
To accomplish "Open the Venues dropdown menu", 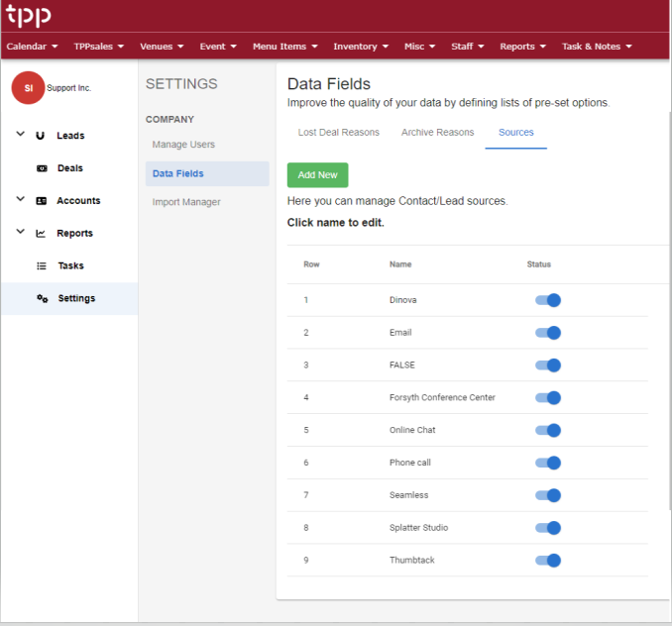I will coord(162,47).
